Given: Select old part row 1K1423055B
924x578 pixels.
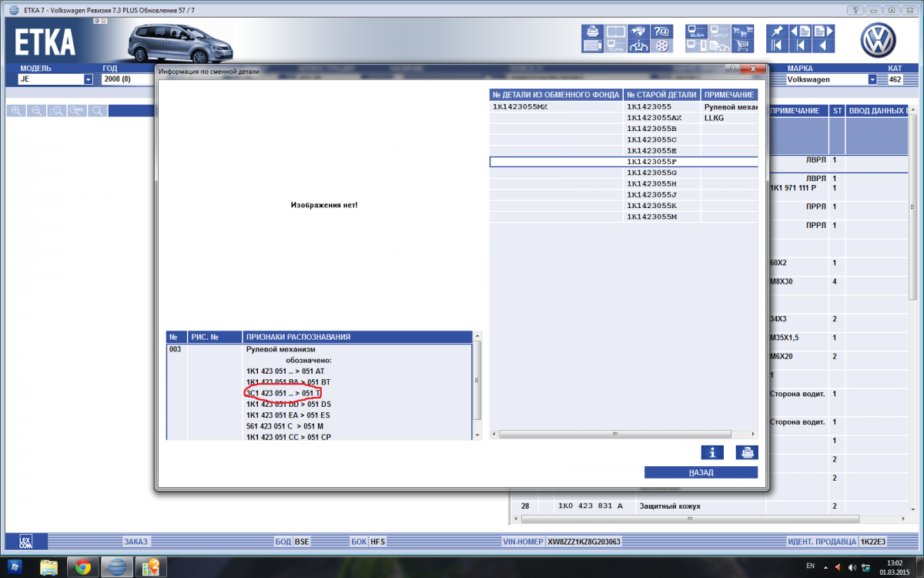Looking at the screenshot, I should (651, 129).
